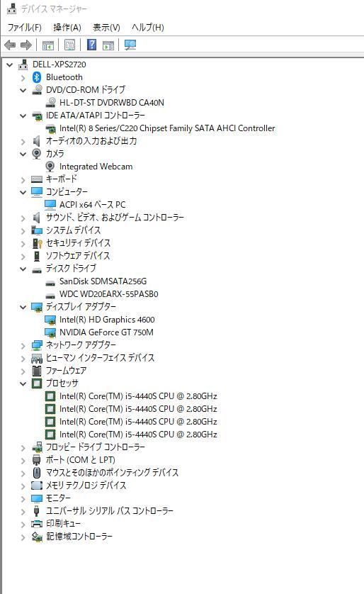The image size is (364, 594).
Task: Collapse the DVD/CD-ROM ドライブ category
Action: [23, 91]
